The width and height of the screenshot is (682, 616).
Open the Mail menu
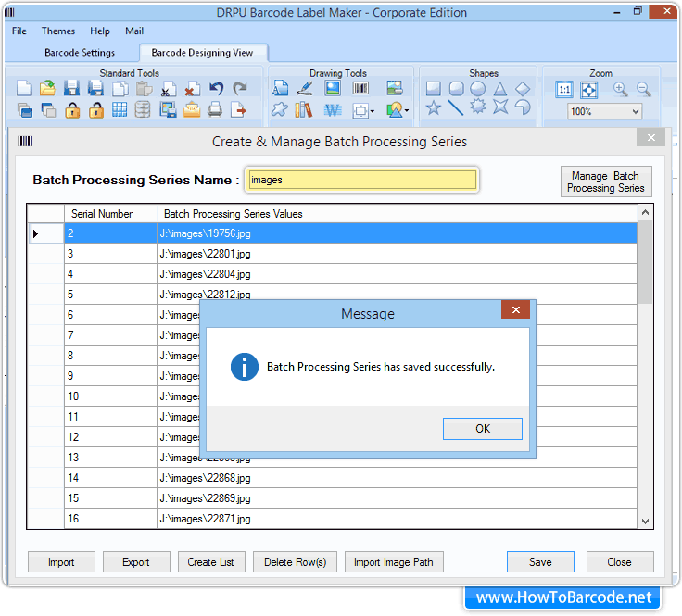point(134,31)
